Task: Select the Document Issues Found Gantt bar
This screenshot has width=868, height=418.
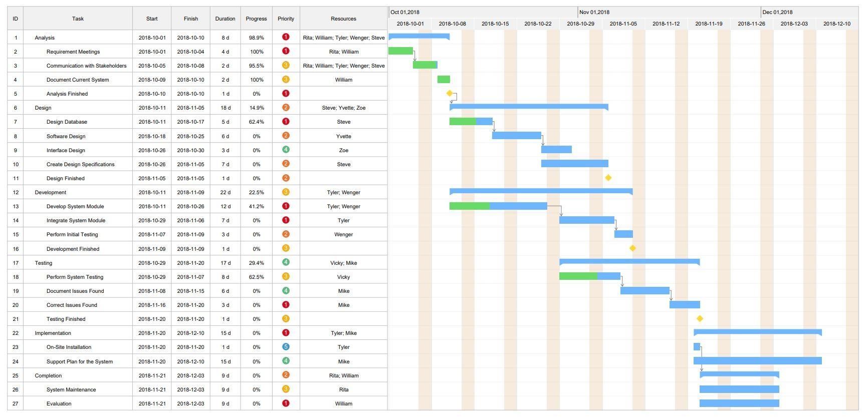Action: 645,291
